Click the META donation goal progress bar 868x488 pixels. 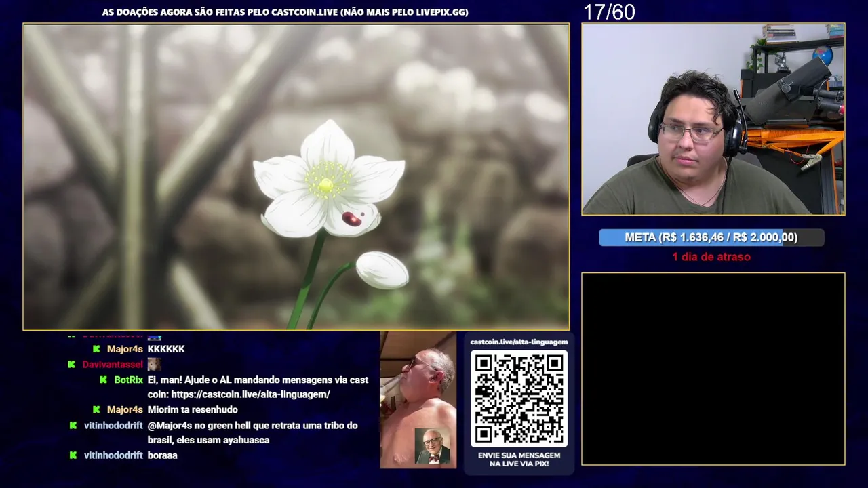711,237
